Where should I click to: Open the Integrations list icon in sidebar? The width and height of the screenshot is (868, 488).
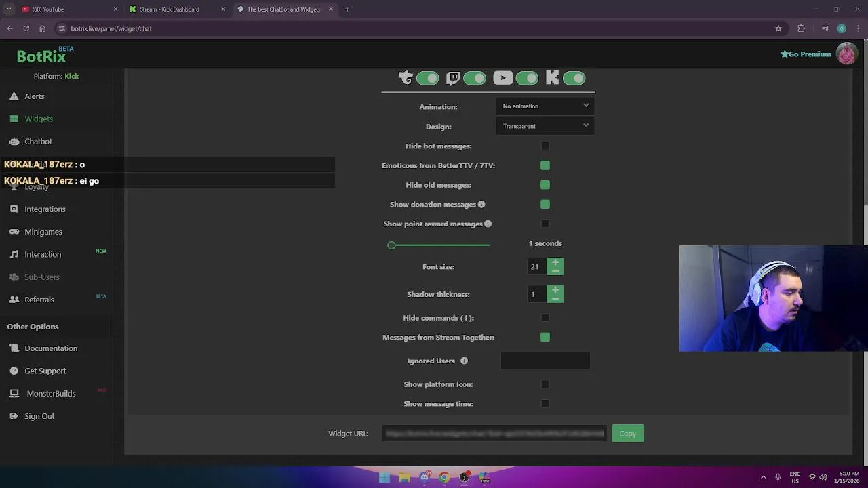pyautogui.click(x=14, y=209)
